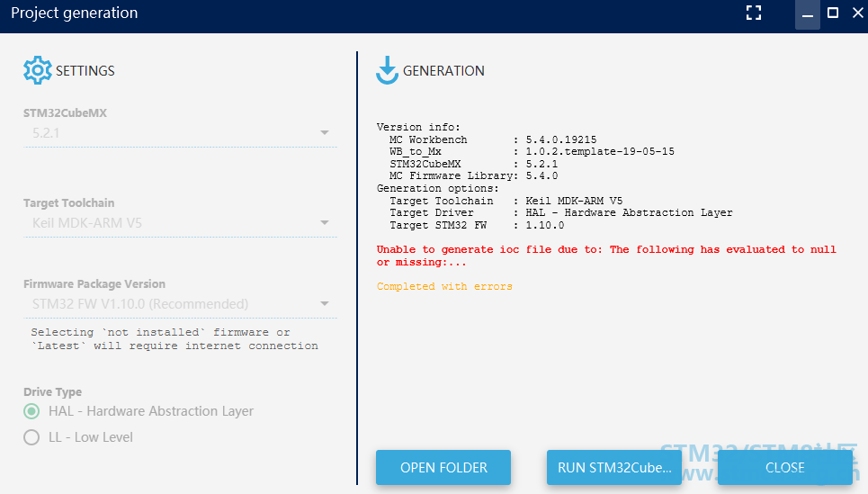The width and height of the screenshot is (868, 494).
Task: Click the Generation download arrow icon
Action: 387,70
